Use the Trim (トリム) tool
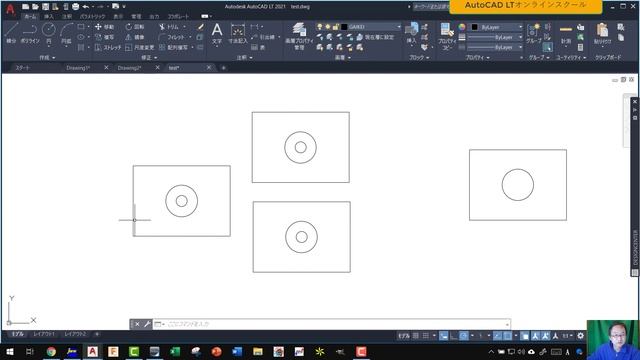 (169, 27)
